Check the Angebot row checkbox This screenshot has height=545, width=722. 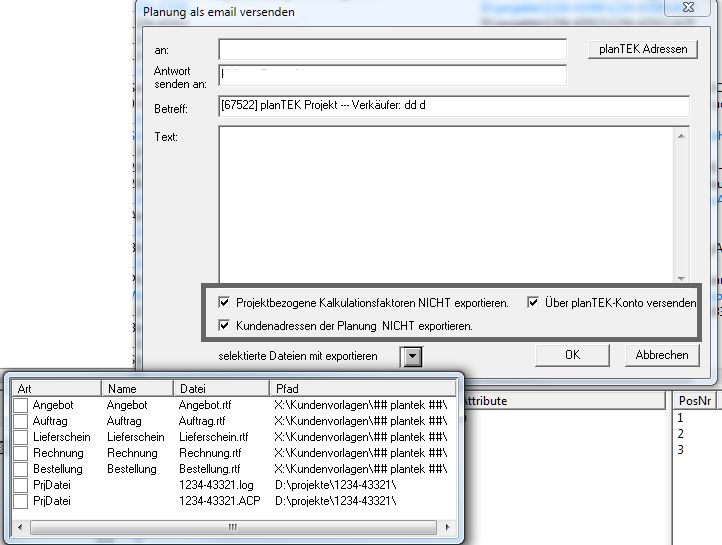pyautogui.click(x=20, y=405)
